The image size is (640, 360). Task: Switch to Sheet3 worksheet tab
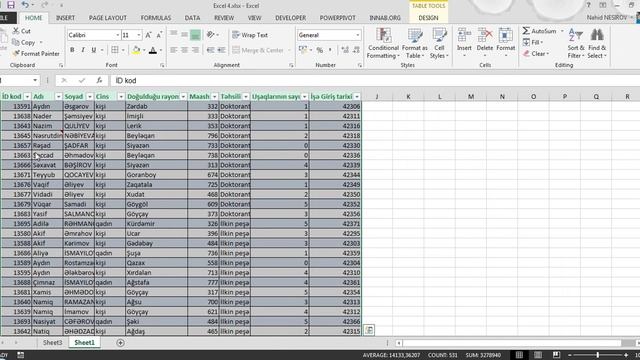53,343
